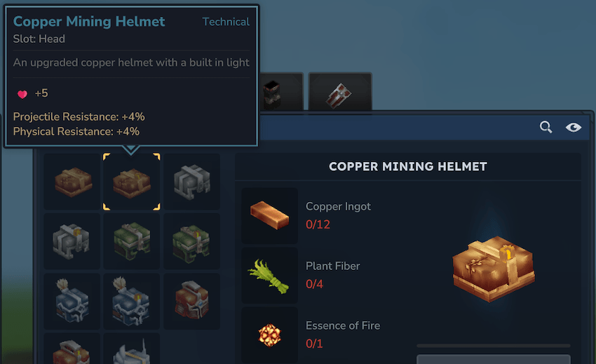Open the recipe search magnifier

(x=546, y=127)
